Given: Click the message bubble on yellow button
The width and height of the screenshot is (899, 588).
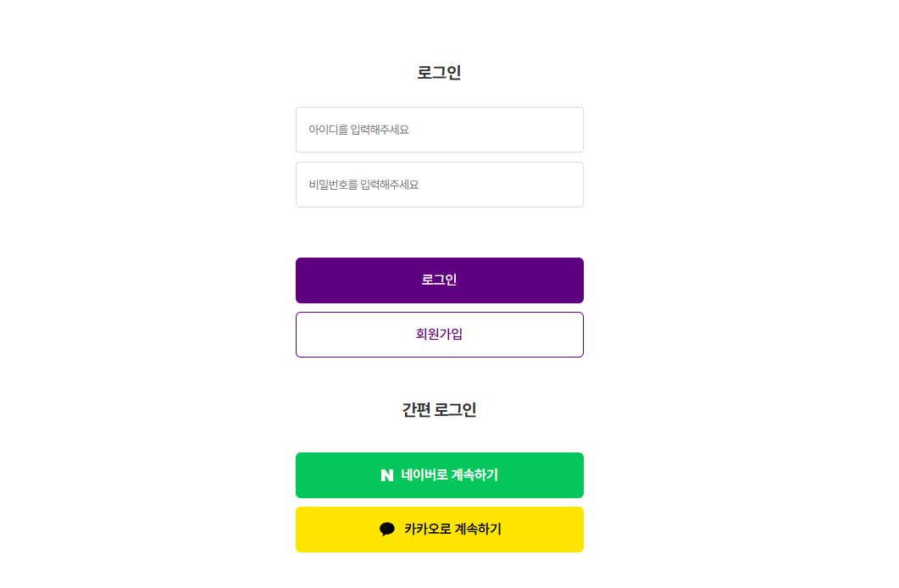Looking at the screenshot, I should point(388,529).
